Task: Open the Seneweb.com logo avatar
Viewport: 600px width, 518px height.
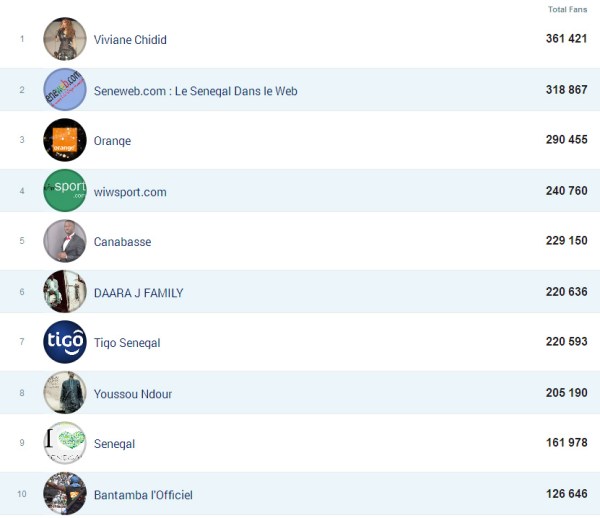Action: click(x=65, y=90)
